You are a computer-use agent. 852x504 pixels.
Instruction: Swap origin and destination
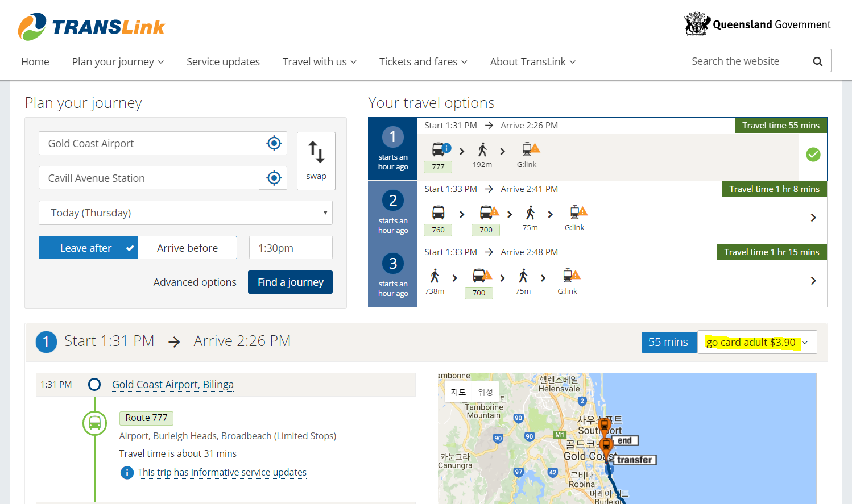click(x=316, y=161)
